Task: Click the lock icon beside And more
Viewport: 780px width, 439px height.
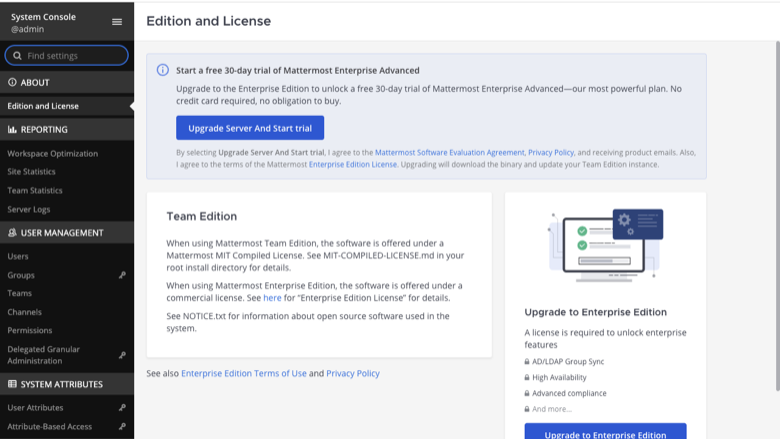Action: click(527, 409)
